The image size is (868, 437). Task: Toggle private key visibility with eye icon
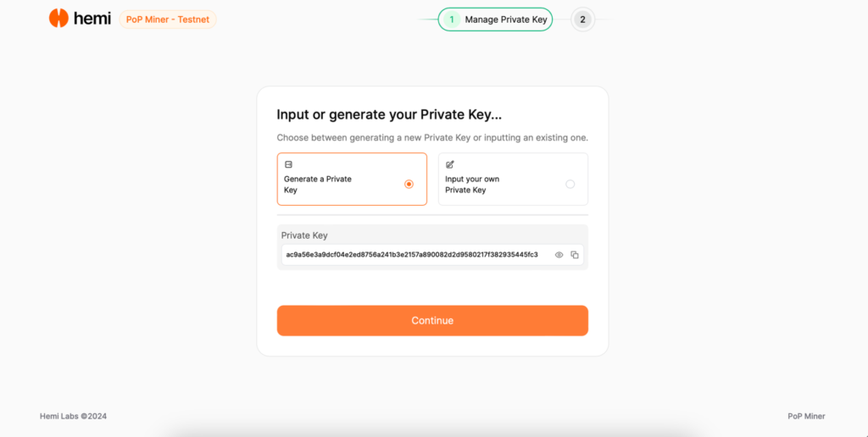click(x=559, y=255)
